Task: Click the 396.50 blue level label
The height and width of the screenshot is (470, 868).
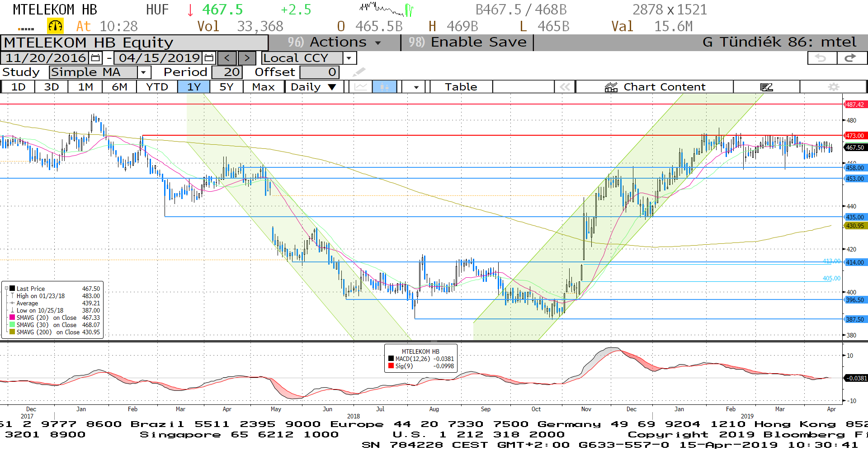Action: 855,300
